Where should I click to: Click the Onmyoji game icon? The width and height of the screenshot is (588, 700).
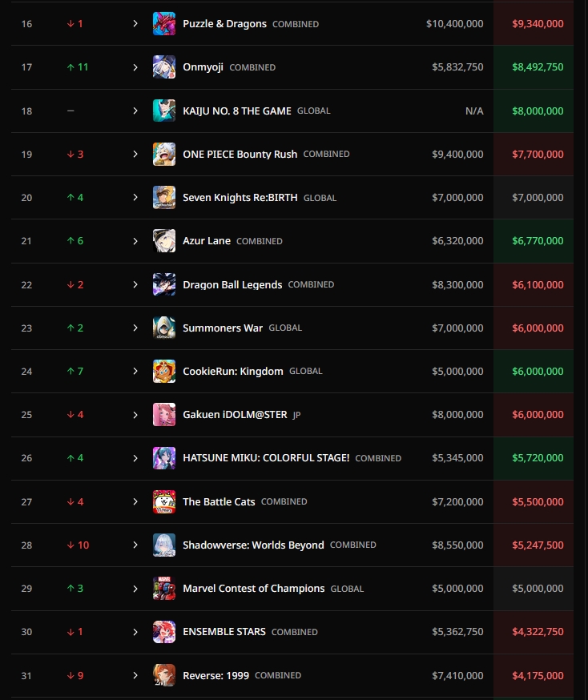click(164, 67)
